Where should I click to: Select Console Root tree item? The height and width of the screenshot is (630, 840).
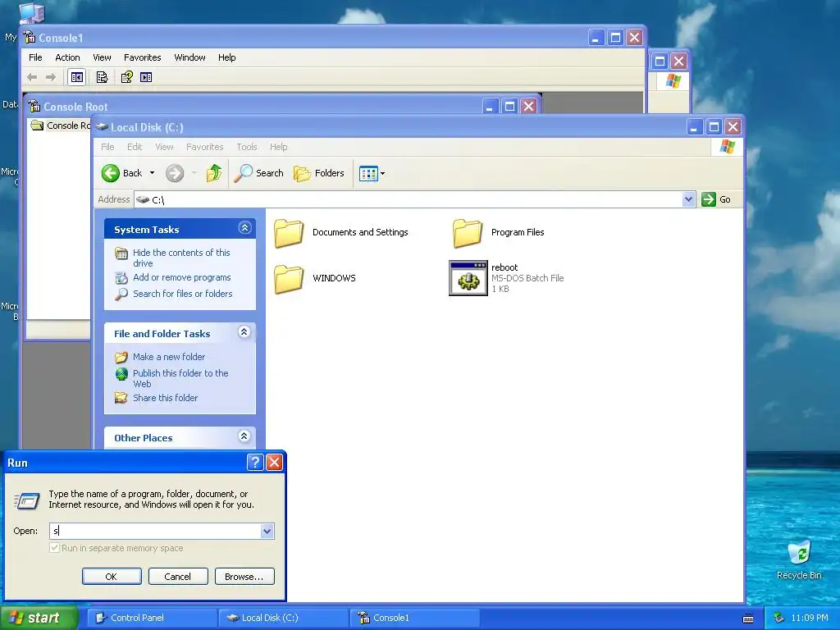coord(61,126)
